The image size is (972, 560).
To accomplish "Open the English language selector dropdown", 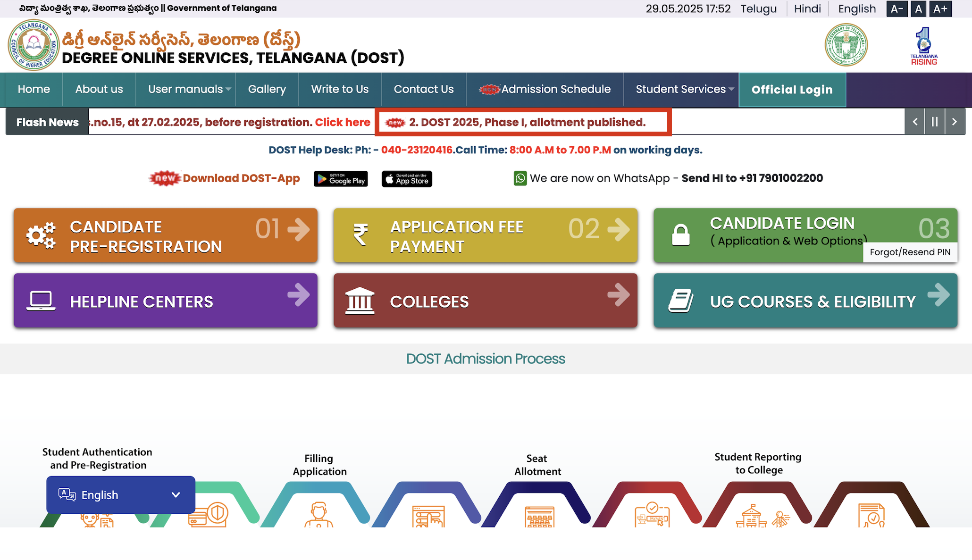I will pyautogui.click(x=120, y=494).
